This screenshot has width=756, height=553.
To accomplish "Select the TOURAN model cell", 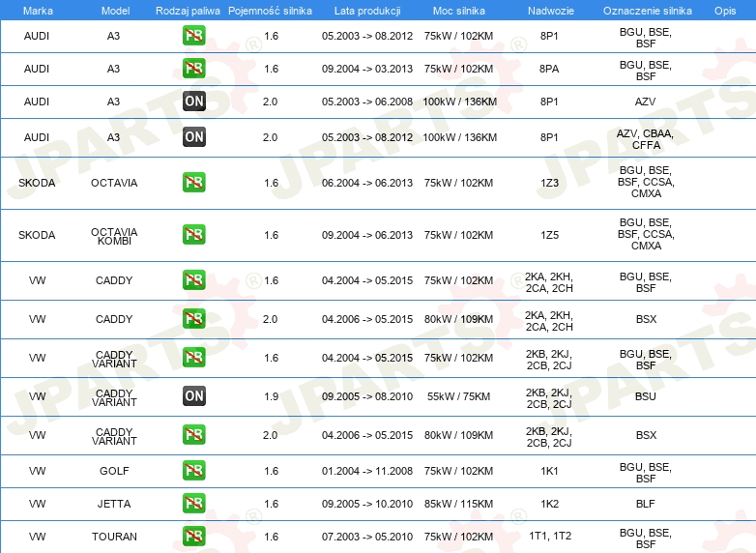I will [x=114, y=537].
